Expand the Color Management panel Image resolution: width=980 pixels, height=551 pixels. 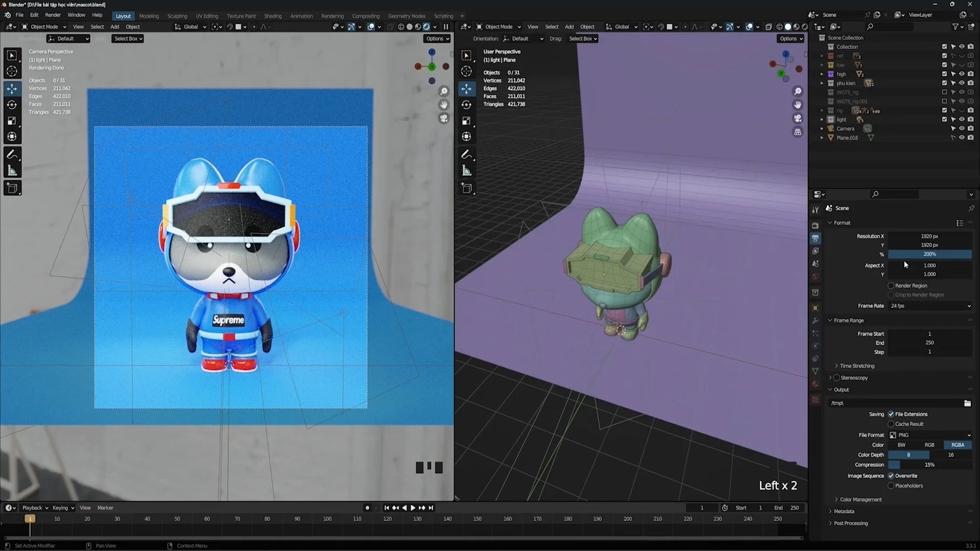[x=860, y=500]
